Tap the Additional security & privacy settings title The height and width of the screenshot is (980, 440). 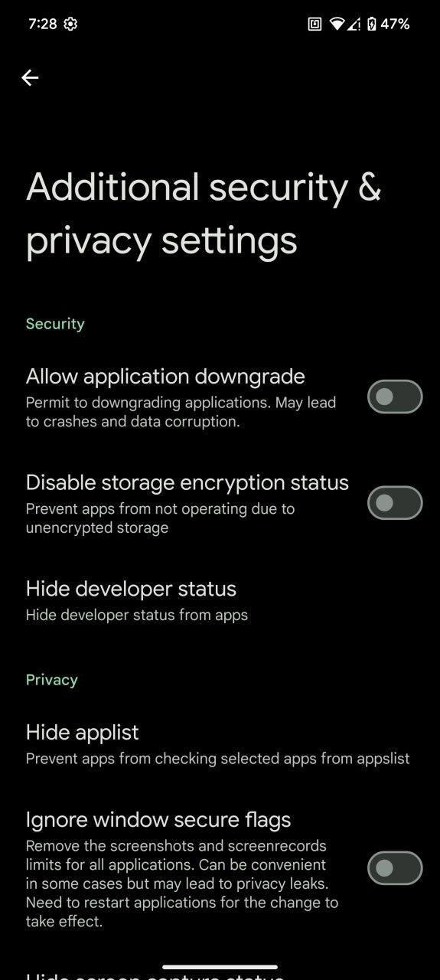click(204, 214)
